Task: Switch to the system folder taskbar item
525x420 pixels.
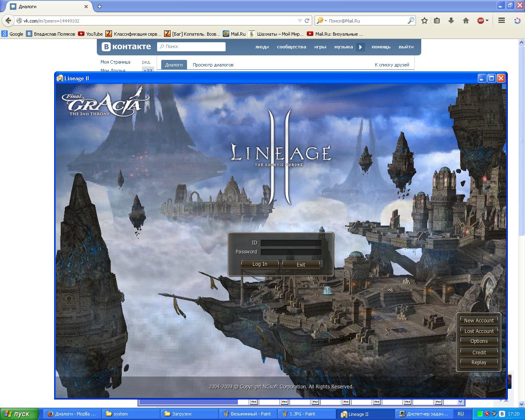Action: pyautogui.click(x=130, y=414)
